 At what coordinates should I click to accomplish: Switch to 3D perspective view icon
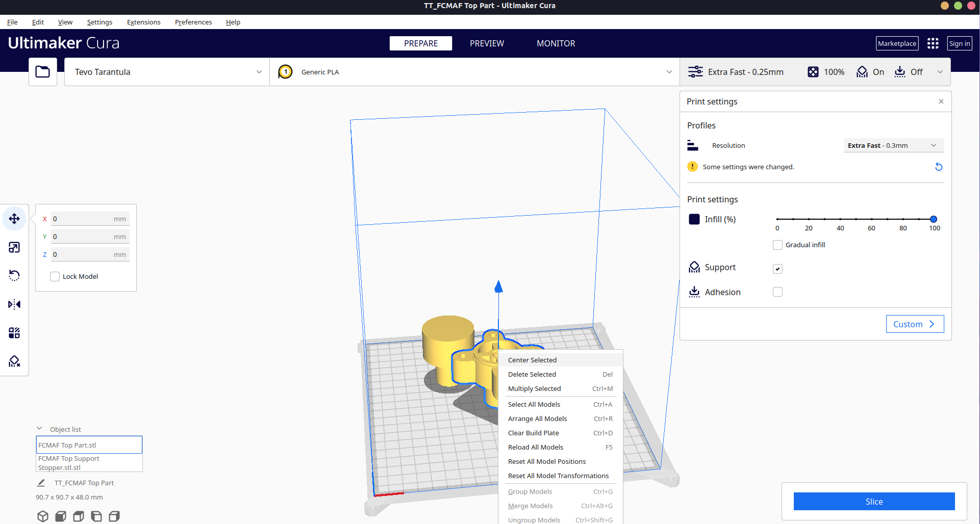(43, 516)
